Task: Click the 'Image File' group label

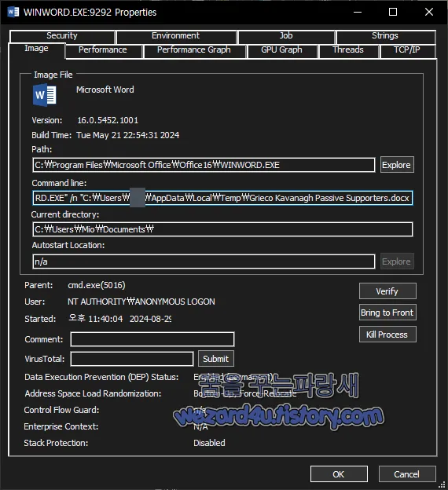Action: point(53,75)
